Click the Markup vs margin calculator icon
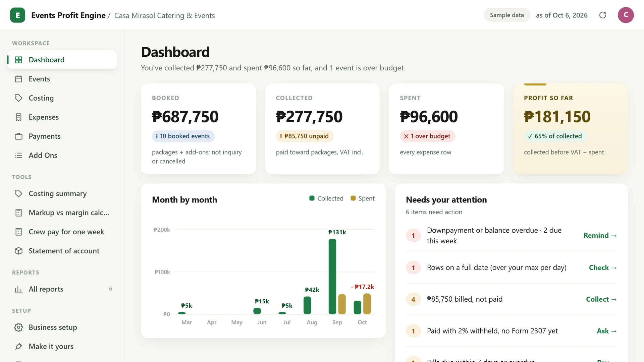The image size is (644, 362). click(x=19, y=213)
